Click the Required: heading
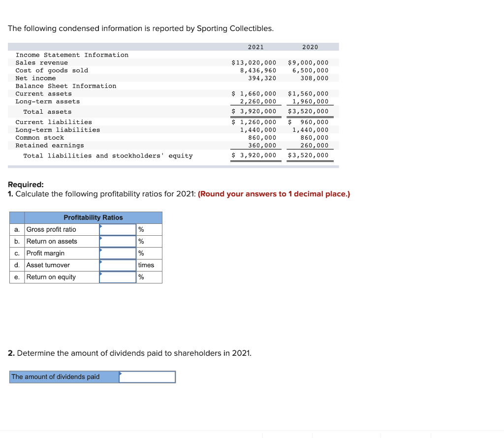This screenshot has height=438, width=504. click(26, 185)
